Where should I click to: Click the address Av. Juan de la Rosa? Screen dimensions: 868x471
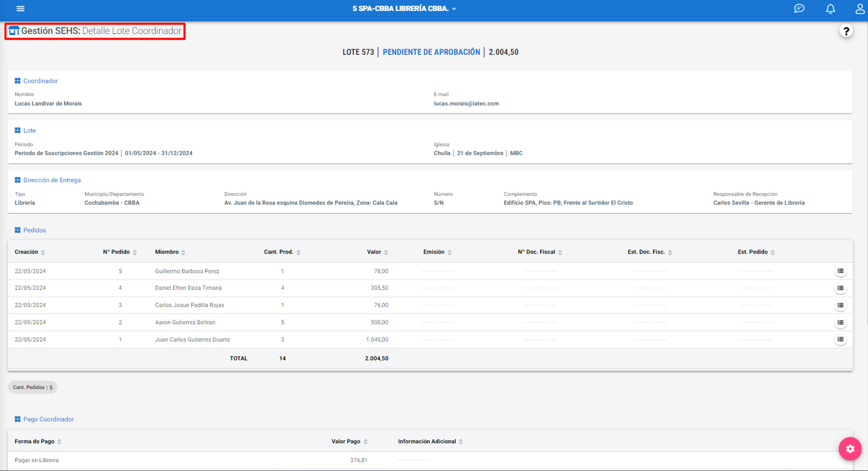pyautogui.click(x=310, y=203)
